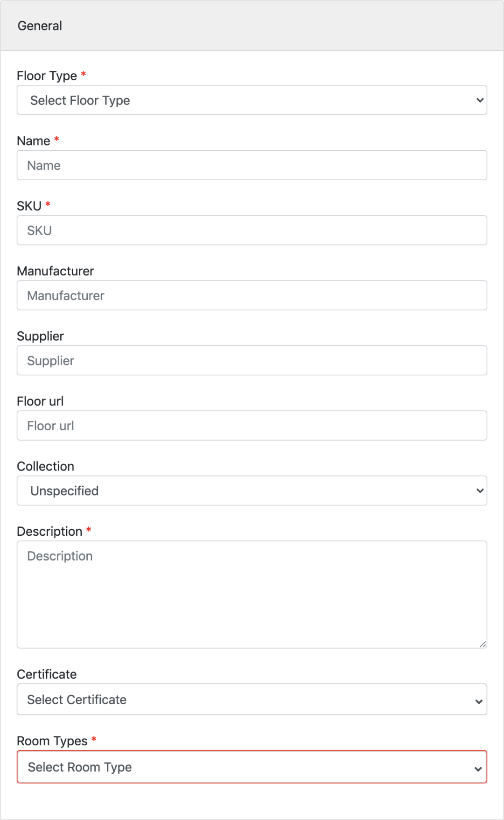This screenshot has width=504, height=820.
Task: Open the Select Room Type dropdown
Action: (x=252, y=767)
